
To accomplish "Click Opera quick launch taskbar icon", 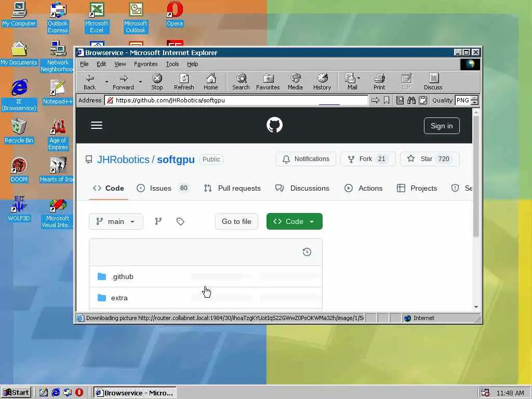I will [79, 393].
